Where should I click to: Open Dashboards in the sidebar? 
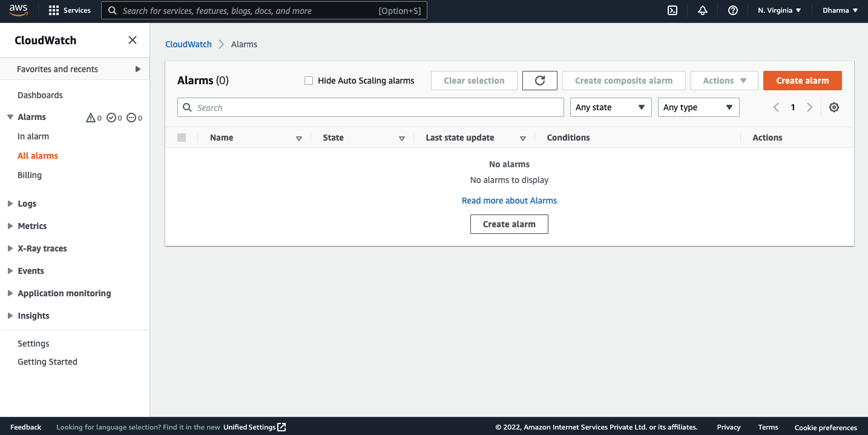(x=40, y=95)
